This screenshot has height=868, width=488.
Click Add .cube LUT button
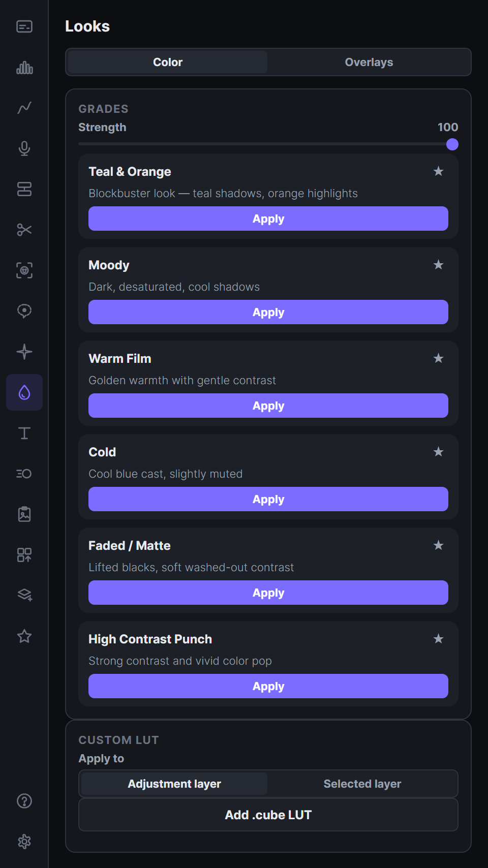268,815
